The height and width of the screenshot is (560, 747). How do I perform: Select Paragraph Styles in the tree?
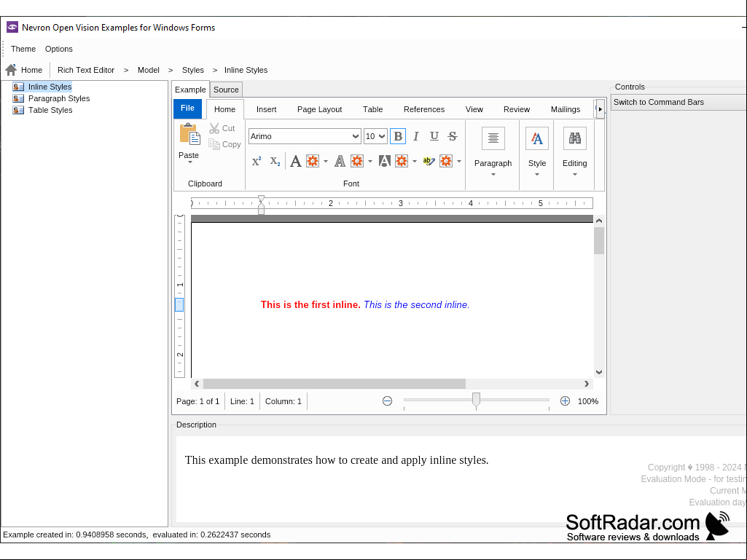(59, 98)
